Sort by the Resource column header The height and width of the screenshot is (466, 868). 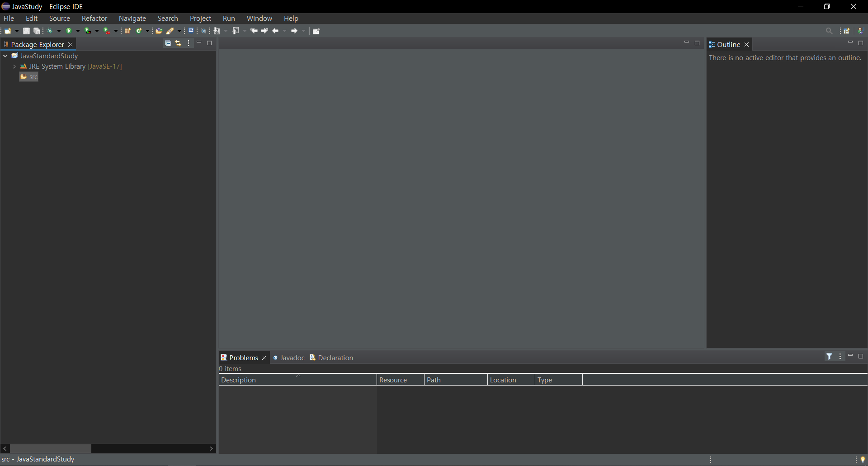point(401,380)
